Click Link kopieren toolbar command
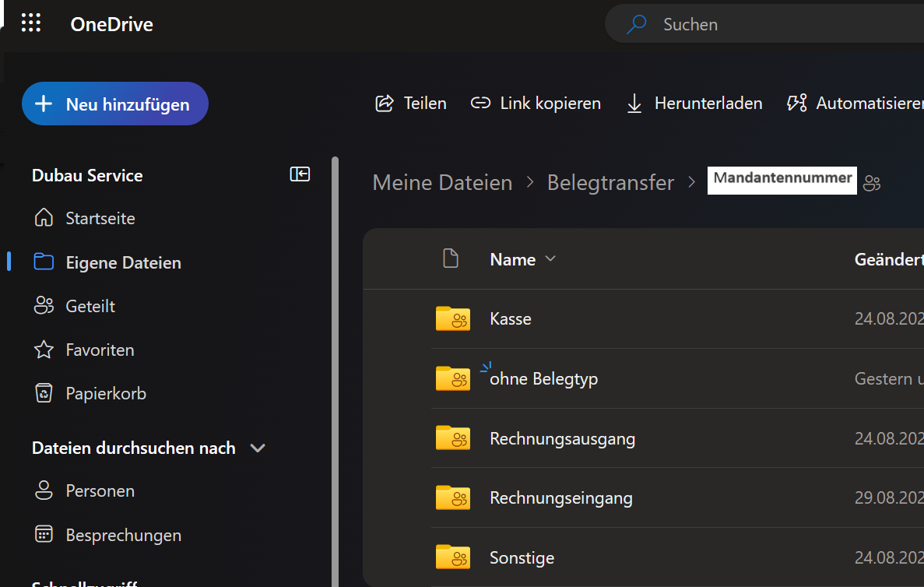This screenshot has width=924, height=587. tap(536, 103)
